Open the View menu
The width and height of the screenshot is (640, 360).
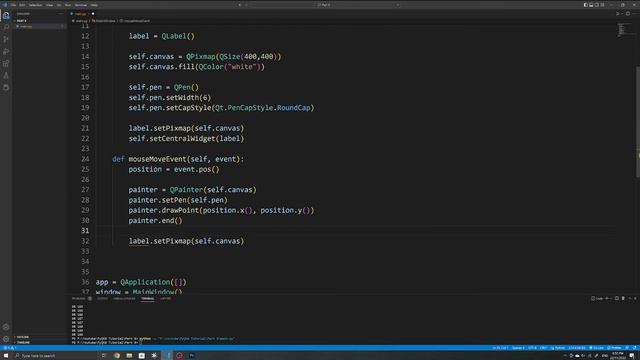(49, 5)
